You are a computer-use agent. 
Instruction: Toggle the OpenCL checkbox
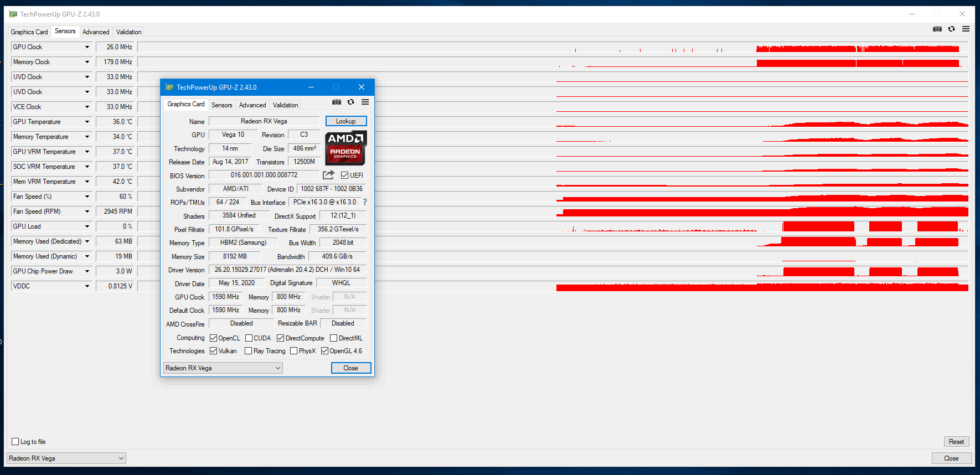tap(213, 338)
